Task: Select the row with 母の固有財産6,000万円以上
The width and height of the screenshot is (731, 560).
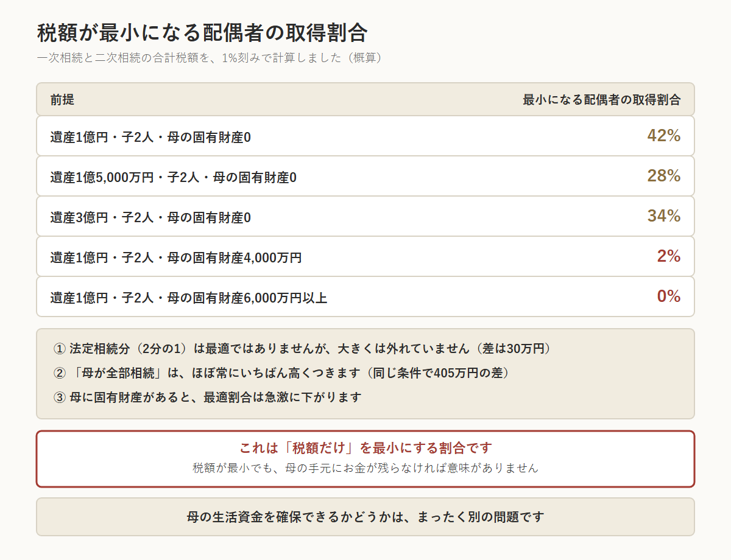Action: [365, 296]
